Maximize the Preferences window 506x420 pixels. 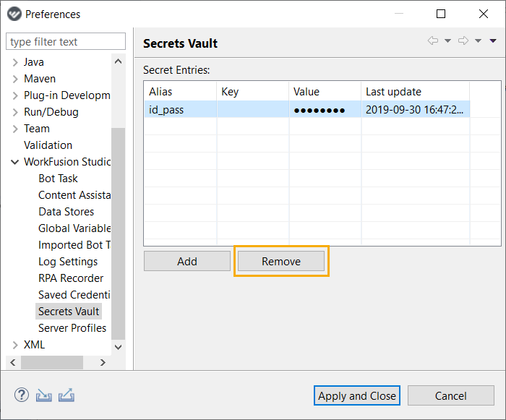pos(441,14)
